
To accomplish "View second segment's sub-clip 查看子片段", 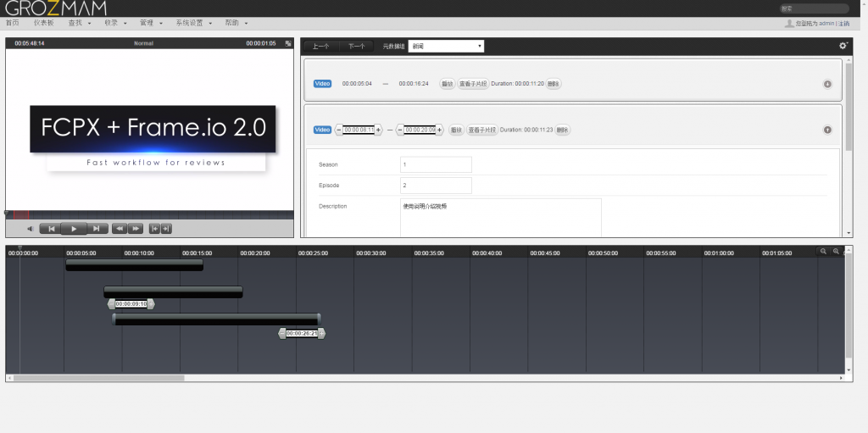I will pyautogui.click(x=482, y=130).
